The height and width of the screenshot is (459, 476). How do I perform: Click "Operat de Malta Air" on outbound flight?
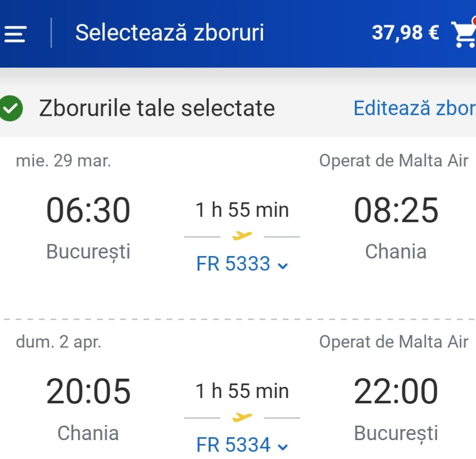tap(393, 161)
